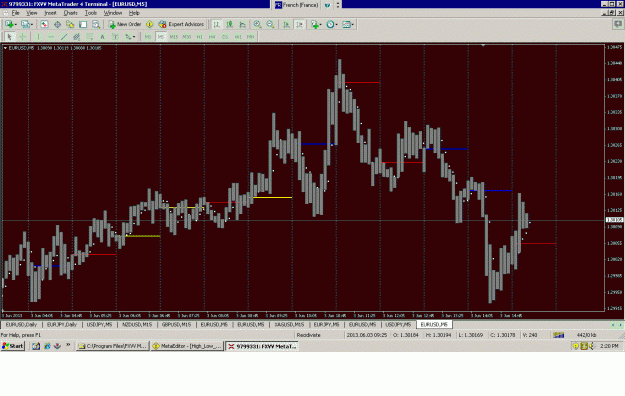Image resolution: width=625 pixels, height=396 pixels.
Task: Select the text label tool
Action: click(115, 37)
